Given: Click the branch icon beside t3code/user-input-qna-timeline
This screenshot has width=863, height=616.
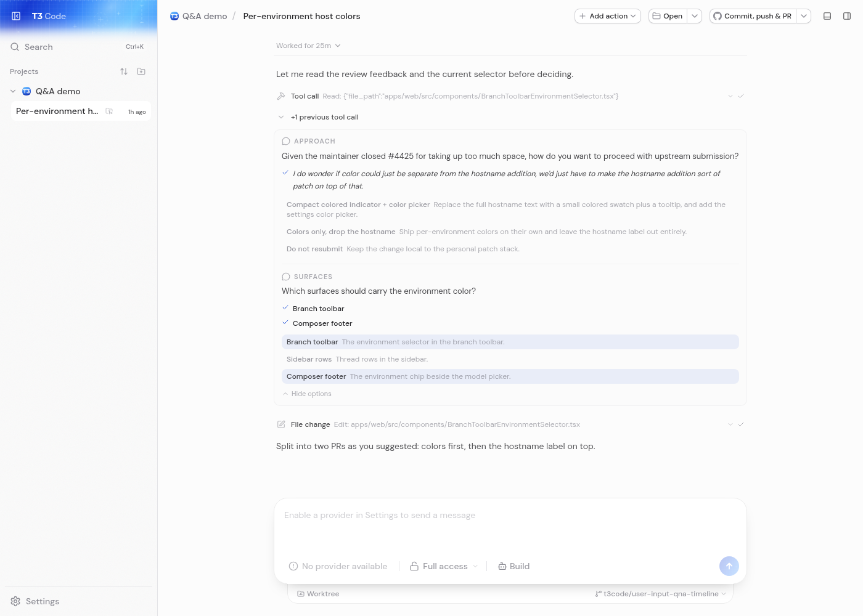Looking at the screenshot, I should (599, 594).
